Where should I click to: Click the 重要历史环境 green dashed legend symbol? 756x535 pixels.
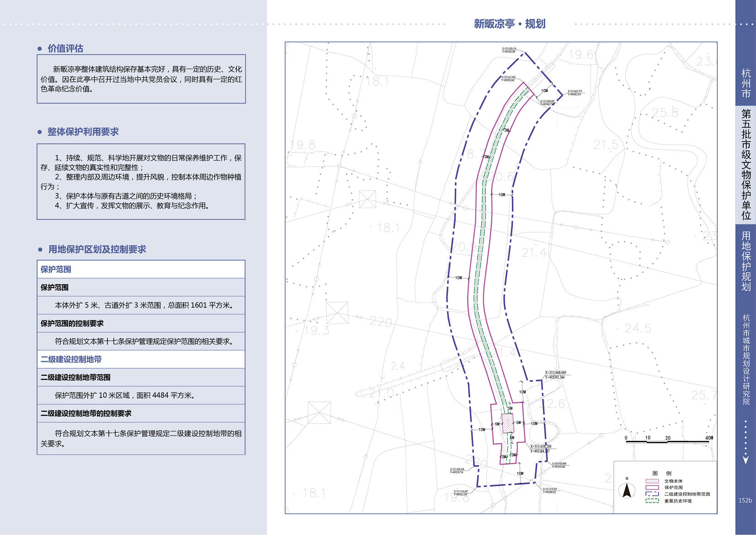pos(652,501)
